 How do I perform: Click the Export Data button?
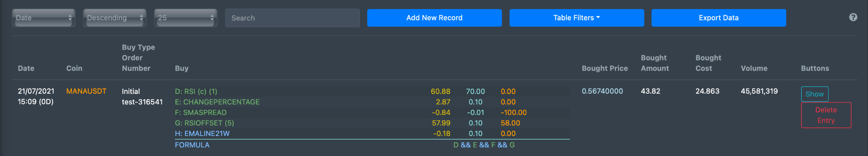point(719,18)
